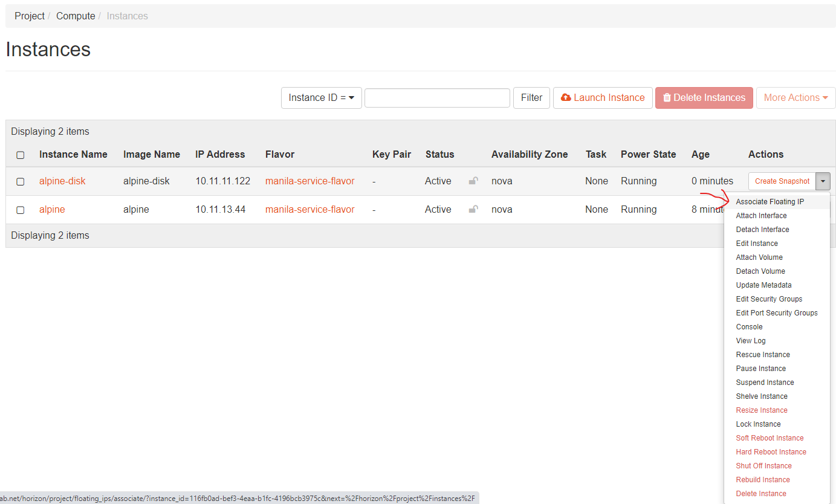Toggle the select-all instances checkbox
The width and height of the screenshot is (836, 504).
point(21,155)
